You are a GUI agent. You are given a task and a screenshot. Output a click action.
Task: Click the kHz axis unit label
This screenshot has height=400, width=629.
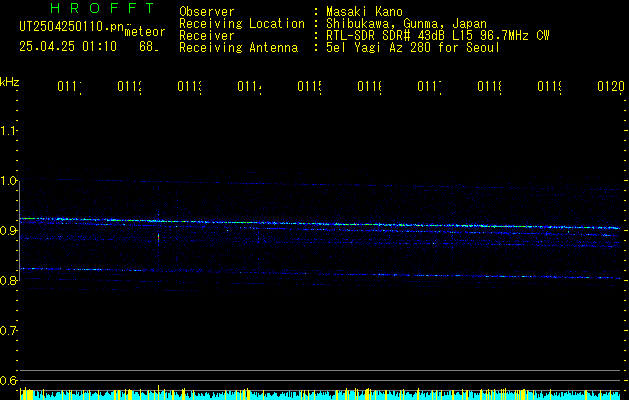[x=9, y=82]
